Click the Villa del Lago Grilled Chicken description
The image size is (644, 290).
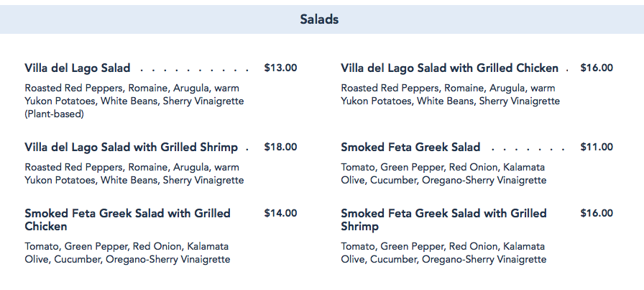pyautogui.click(x=450, y=94)
